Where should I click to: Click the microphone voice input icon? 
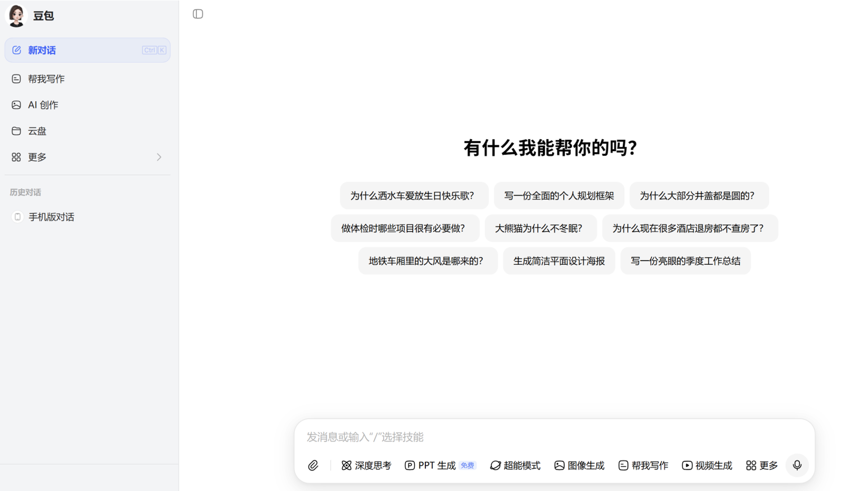point(797,465)
